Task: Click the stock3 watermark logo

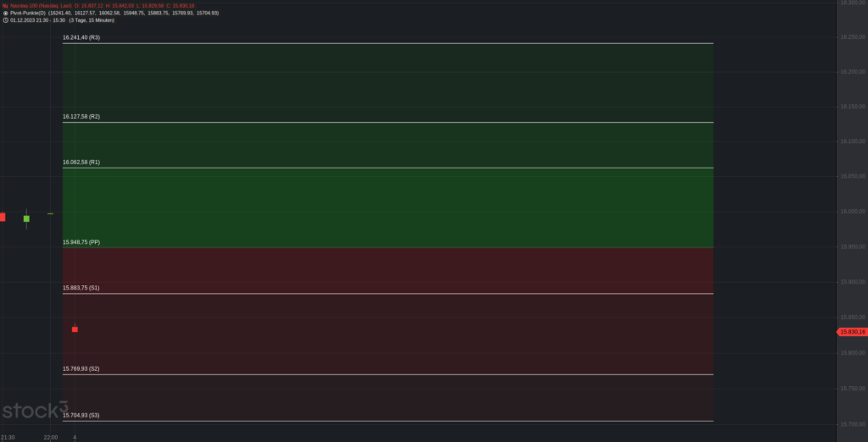Action: (35, 410)
